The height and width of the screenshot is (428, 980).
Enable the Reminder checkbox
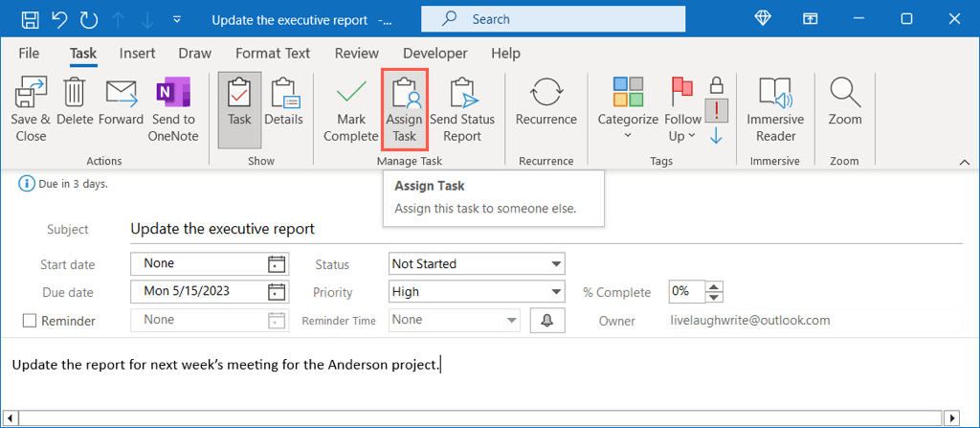click(30, 321)
